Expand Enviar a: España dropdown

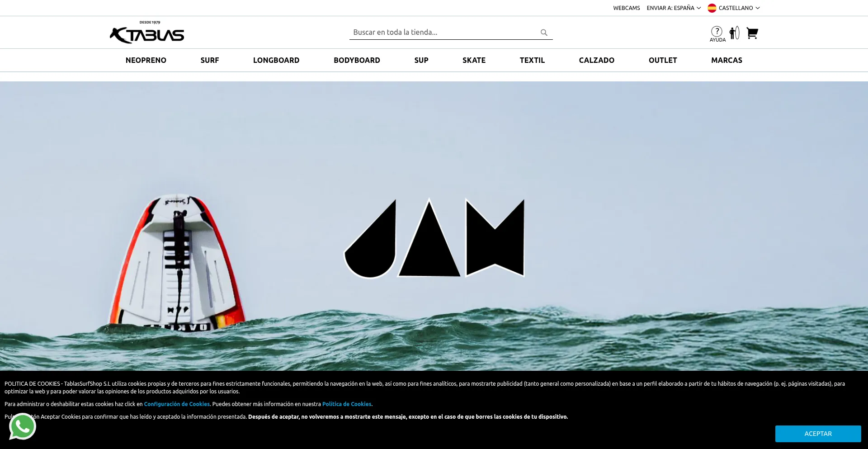(x=674, y=8)
